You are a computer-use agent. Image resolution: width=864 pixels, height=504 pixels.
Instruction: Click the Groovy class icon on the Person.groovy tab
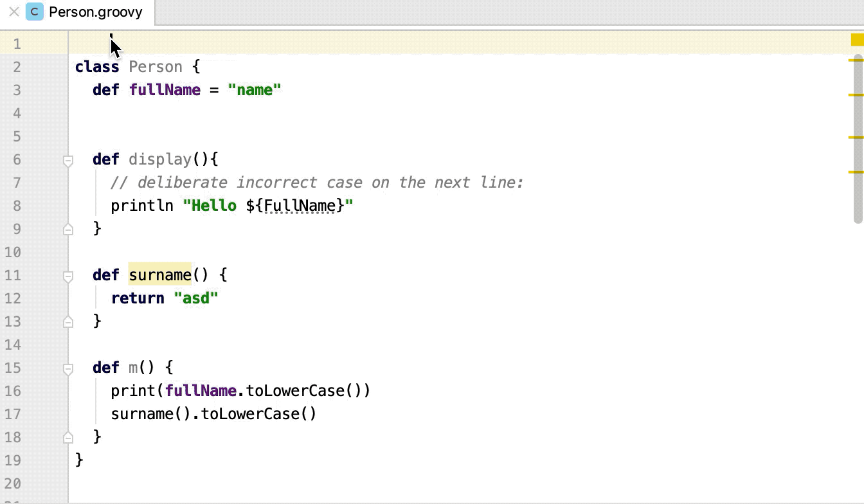(33, 11)
